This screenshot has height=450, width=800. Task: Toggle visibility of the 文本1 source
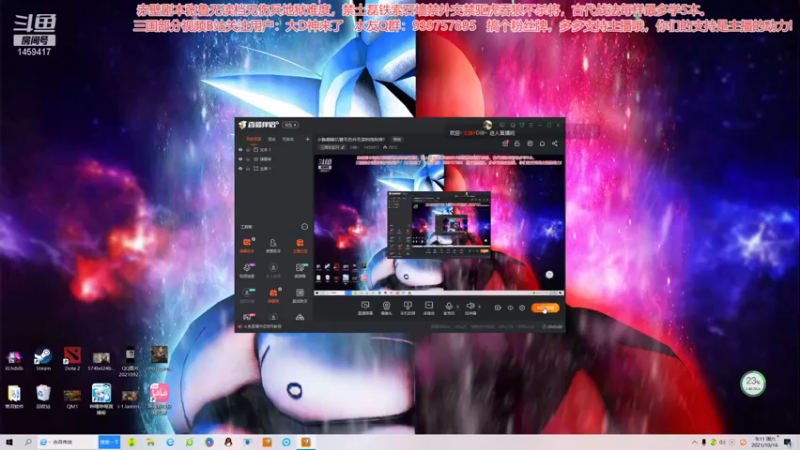240,150
